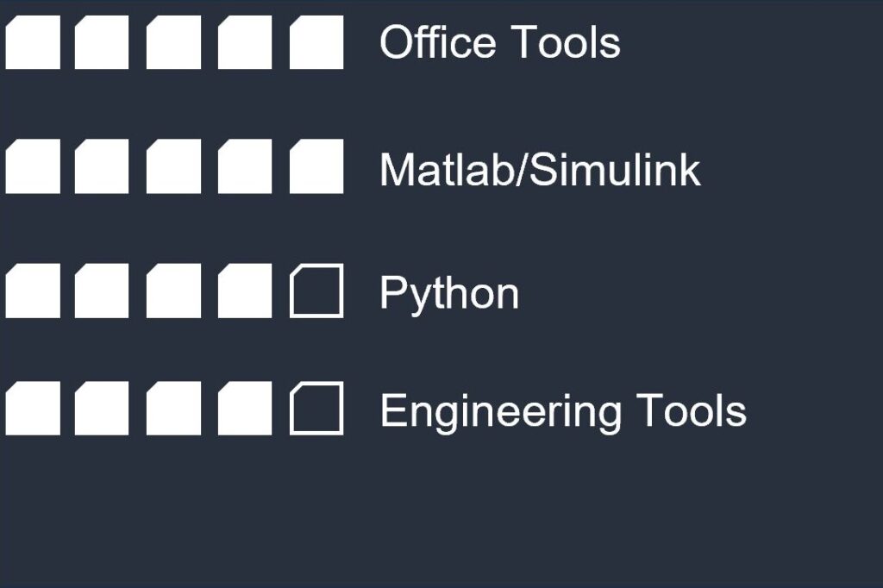Select the Python skill label

point(449,294)
